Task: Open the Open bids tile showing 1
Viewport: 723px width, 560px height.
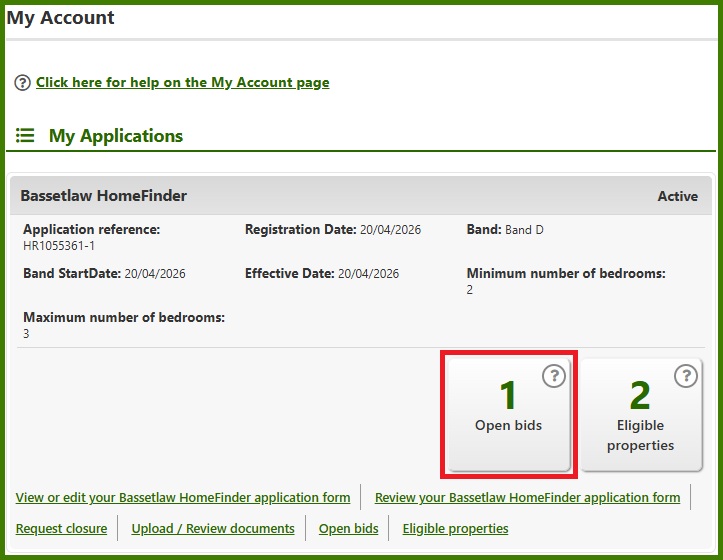Action: [509, 414]
